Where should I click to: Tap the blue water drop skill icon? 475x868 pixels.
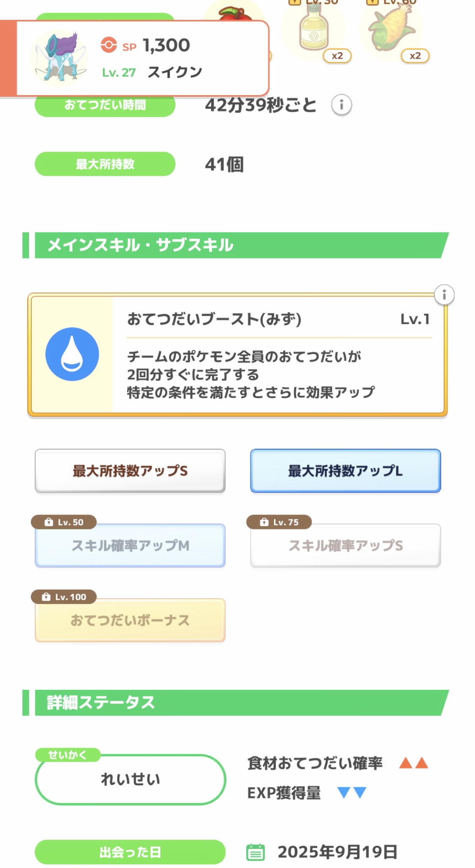click(72, 354)
